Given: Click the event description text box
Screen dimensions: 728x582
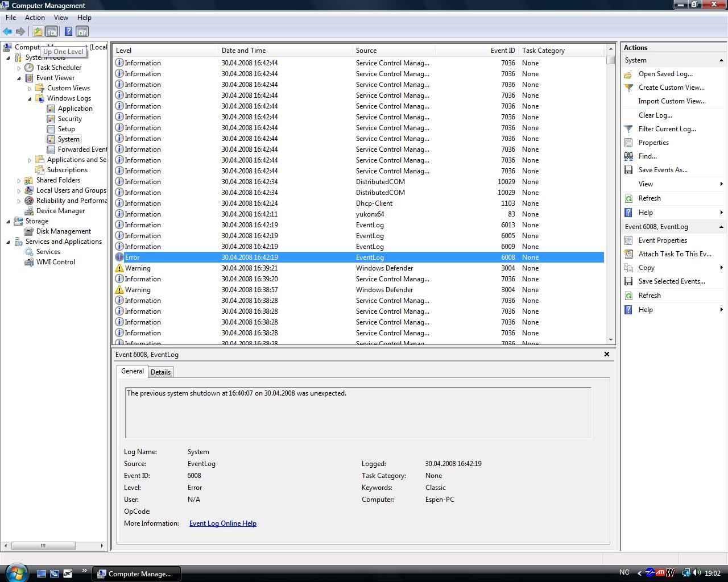Looking at the screenshot, I should (x=358, y=413).
